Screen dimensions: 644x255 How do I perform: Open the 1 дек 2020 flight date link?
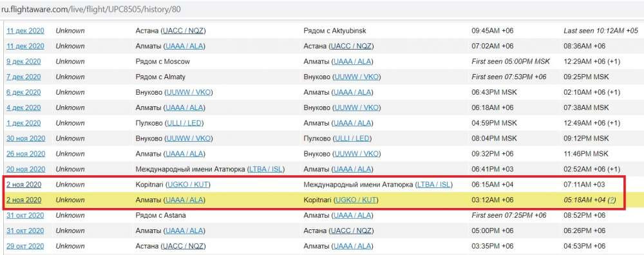coord(23,123)
